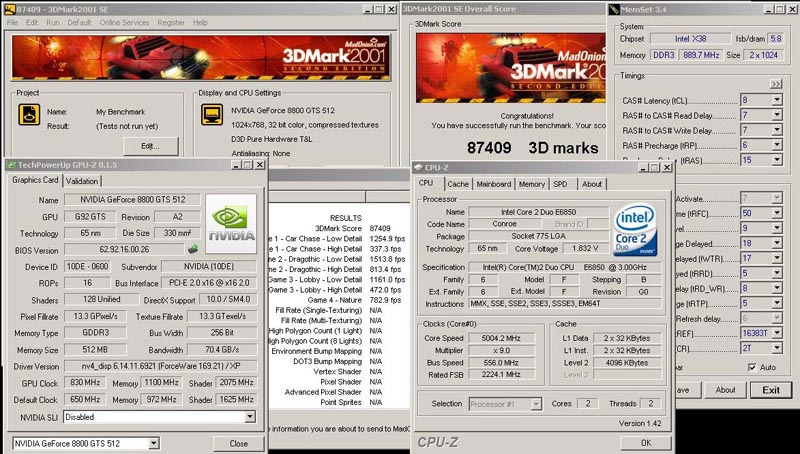The width and height of the screenshot is (800, 454).
Task: Open the RAS# to CAS# Write Delay dropdown
Action: (777, 130)
